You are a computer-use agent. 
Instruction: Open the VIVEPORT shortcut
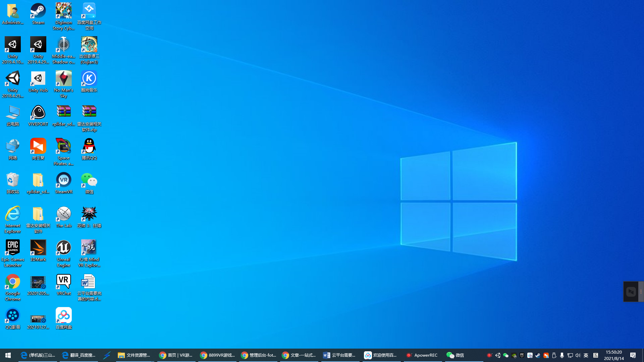click(38, 116)
